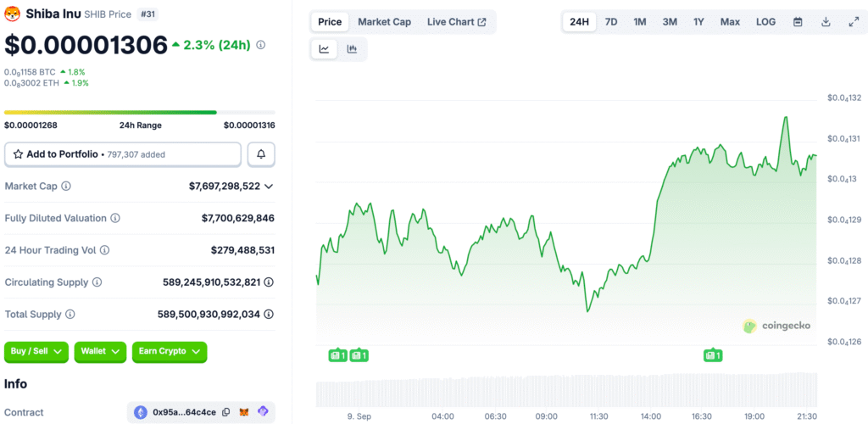This screenshot has height=424, width=868.
Task: Click the $0.00001306 price value
Action: tap(86, 46)
